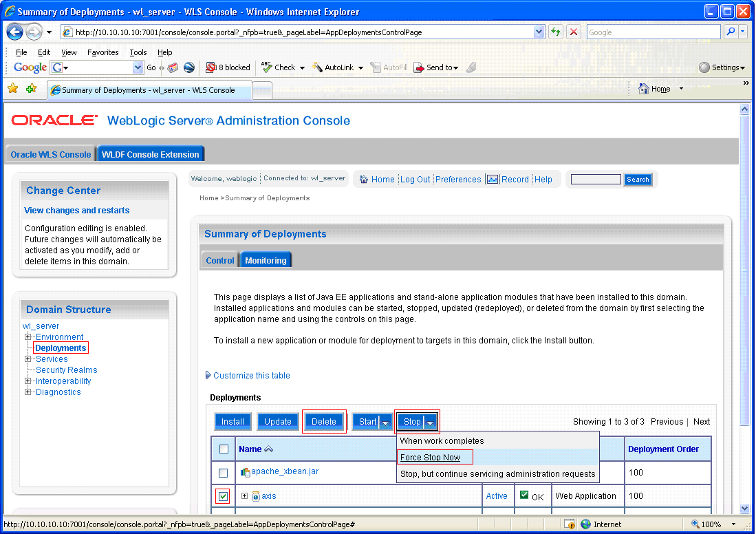The height and width of the screenshot is (534, 756).
Task: Click the green Refresh arrows icon
Action: coord(556,32)
